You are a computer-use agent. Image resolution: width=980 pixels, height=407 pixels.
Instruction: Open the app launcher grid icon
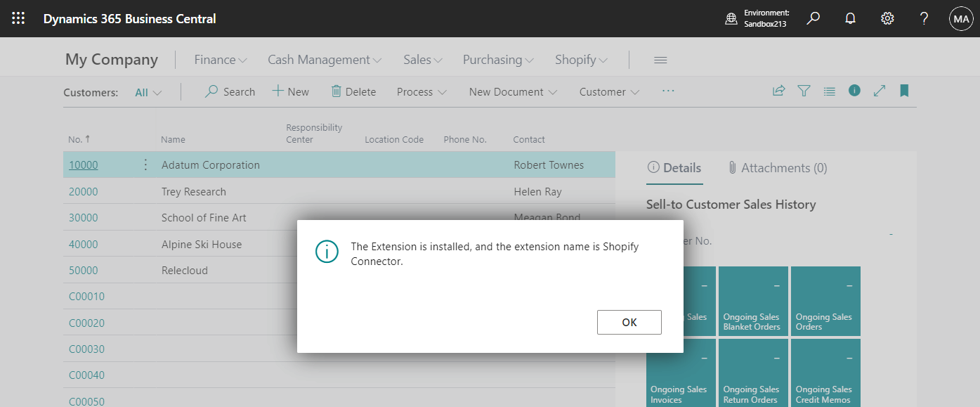click(18, 18)
